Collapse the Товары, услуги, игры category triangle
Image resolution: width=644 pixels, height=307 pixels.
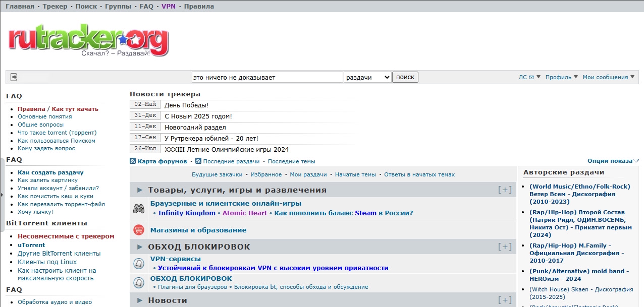coord(140,190)
